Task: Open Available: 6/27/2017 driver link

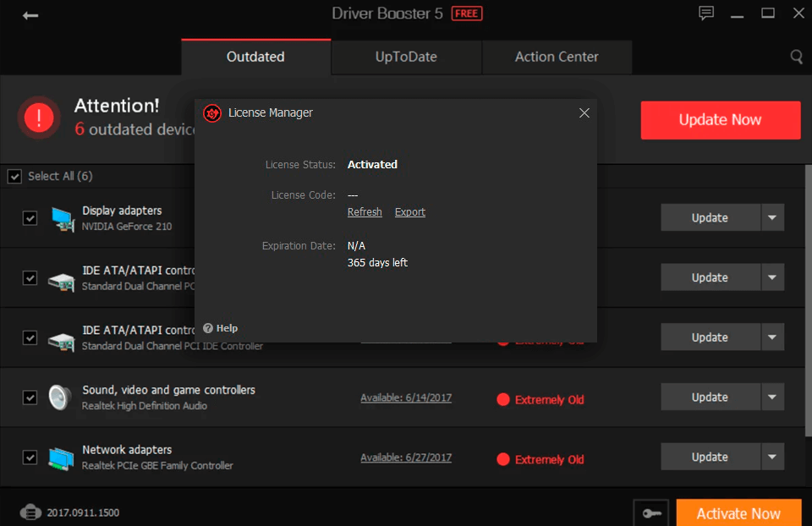Action: pyautogui.click(x=406, y=458)
